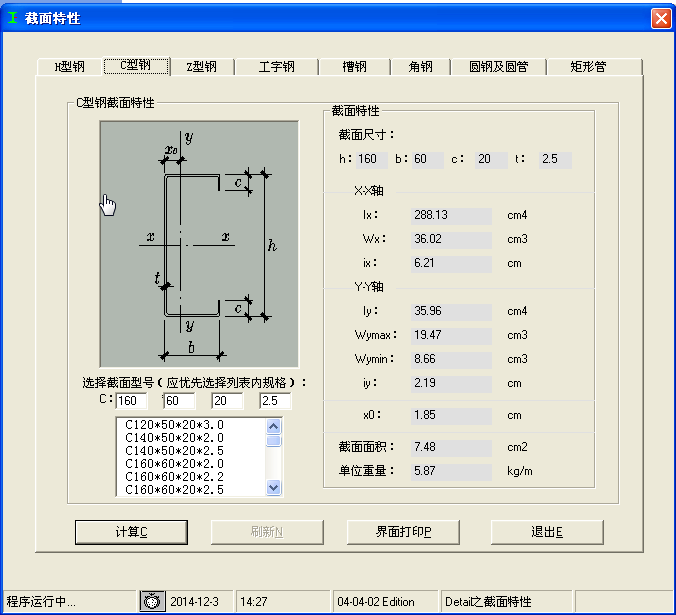Click the list scrollbar down arrow
Screen dimensions: 676x615
click(274, 487)
